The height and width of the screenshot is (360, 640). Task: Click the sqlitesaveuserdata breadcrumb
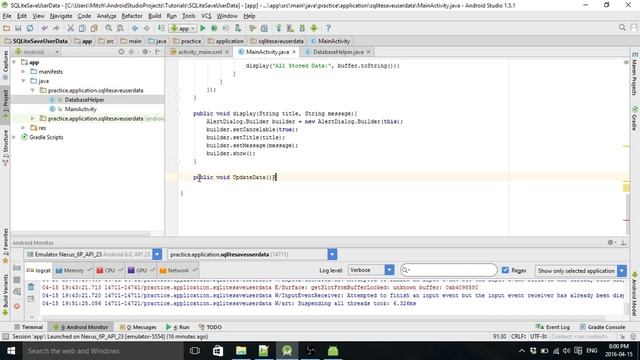click(x=277, y=41)
